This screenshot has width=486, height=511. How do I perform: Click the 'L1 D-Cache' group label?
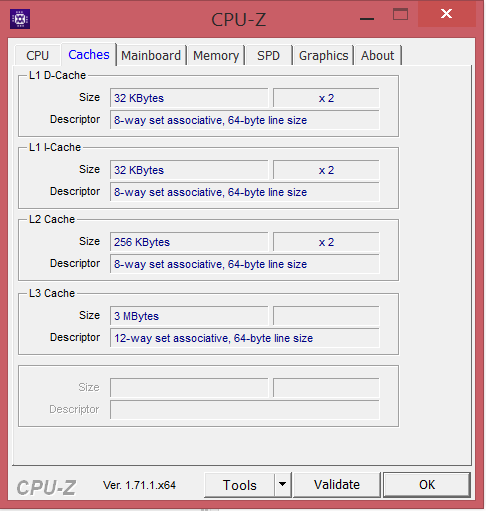coord(57,75)
